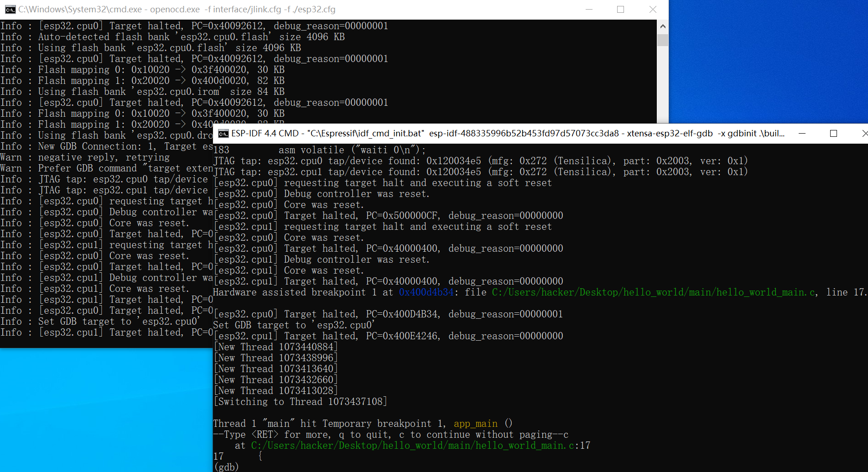Viewport: 868px width, 472px height.
Task: Click the (gdb) prompt line
Action: click(226, 467)
